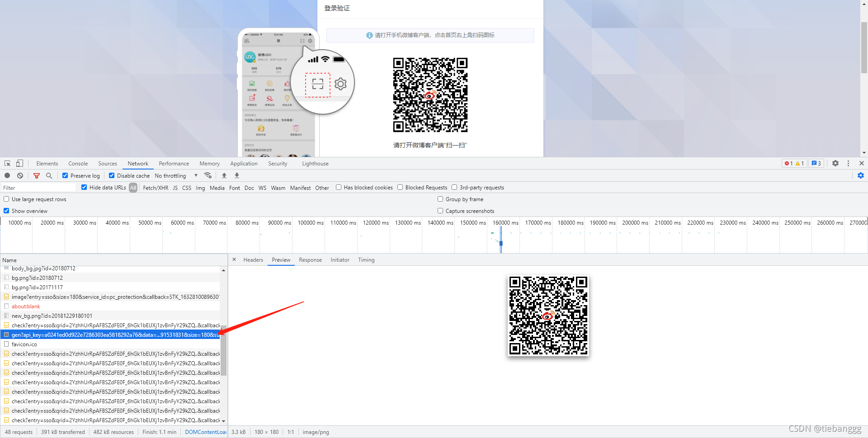Toggle Preserve log checkbox
Screen dimensions: 868x438
pyautogui.click(x=65, y=175)
